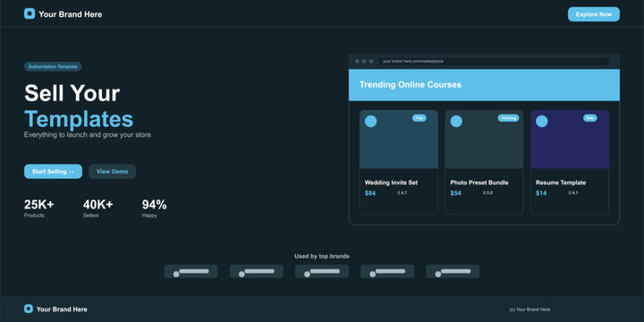The height and width of the screenshot is (322, 644).
Task: Click the 4.1 star rating
Action: click(x=573, y=192)
